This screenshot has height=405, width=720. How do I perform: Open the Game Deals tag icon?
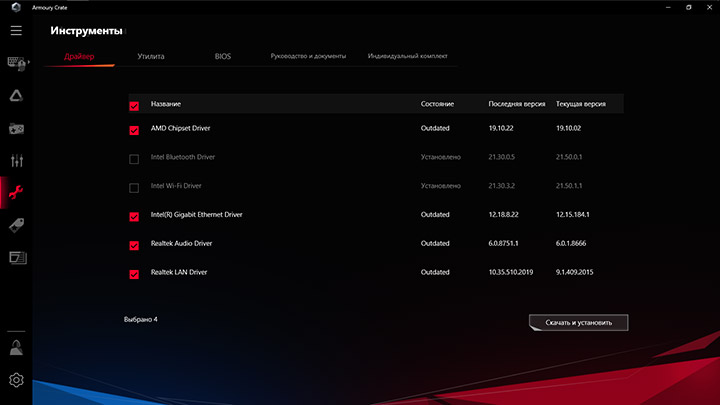[16, 225]
